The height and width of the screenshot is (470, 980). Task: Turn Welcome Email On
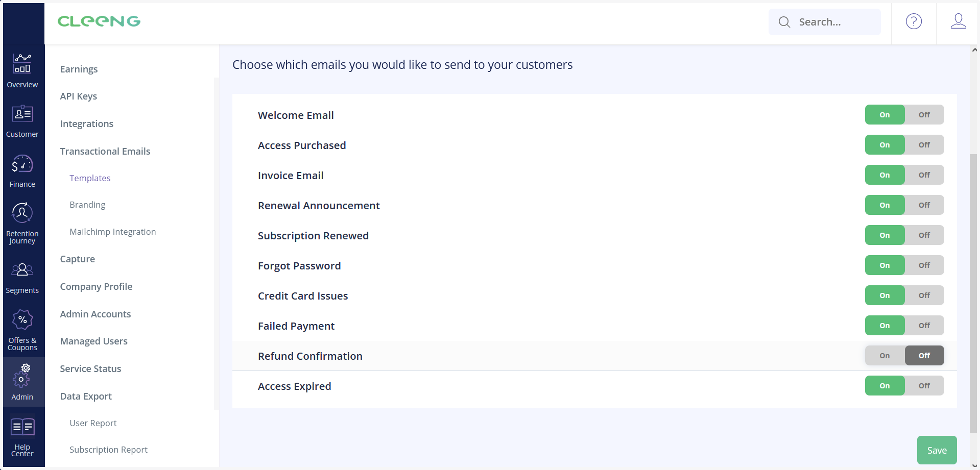[885, 115]
